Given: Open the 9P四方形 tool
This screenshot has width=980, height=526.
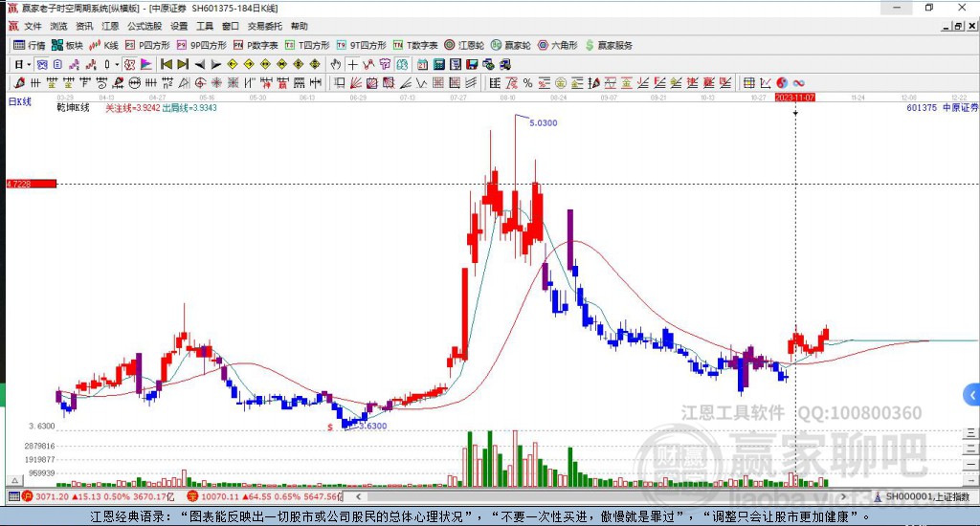Looking at the screenshot, I should (x=201, y=45).
